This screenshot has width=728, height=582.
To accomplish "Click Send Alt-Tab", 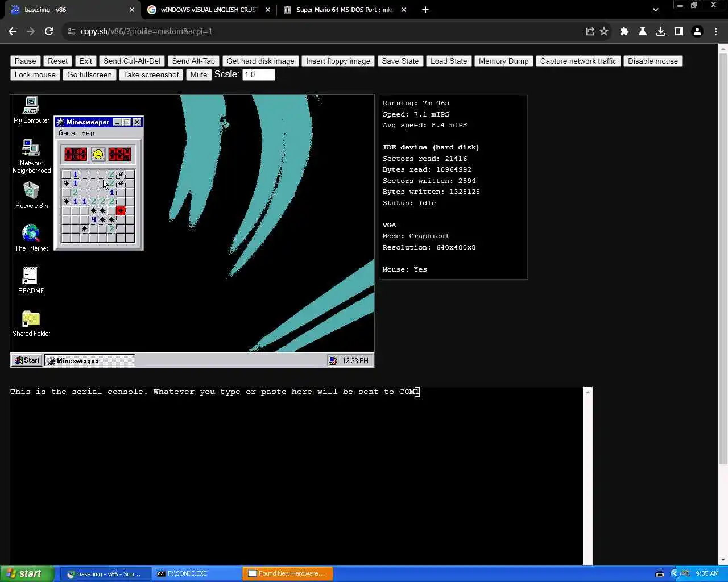I will pyautogui.click(x=193, y=61).
